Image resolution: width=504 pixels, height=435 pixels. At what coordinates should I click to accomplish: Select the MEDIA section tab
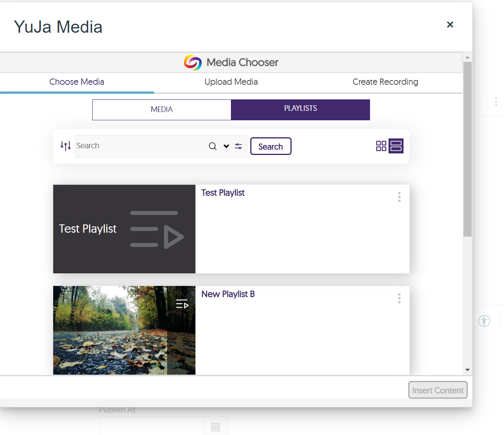tap(162, 110)
